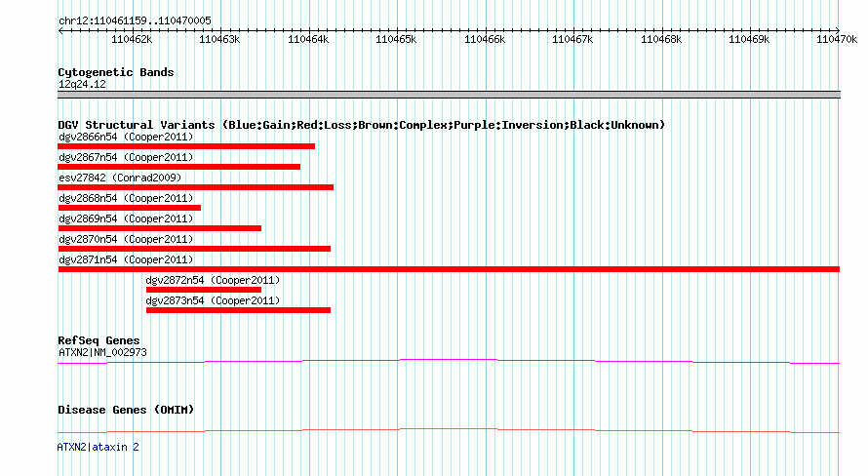Click the 110467k ruler tick label
Screen dimensions: 868x476
pyautogui.click(x=572, y=39)
